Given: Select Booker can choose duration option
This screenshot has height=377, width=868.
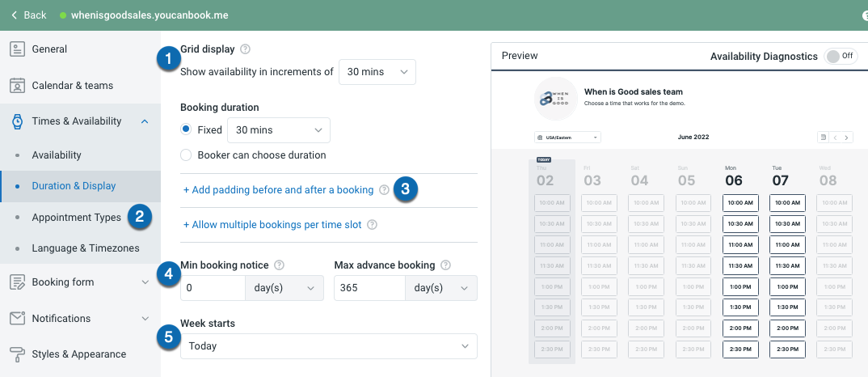Looking at the screenshot, I should (x=187, y=155).
